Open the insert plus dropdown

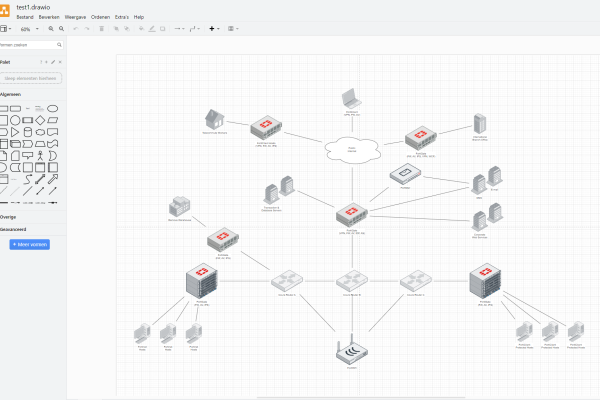(x=215, y=29)
